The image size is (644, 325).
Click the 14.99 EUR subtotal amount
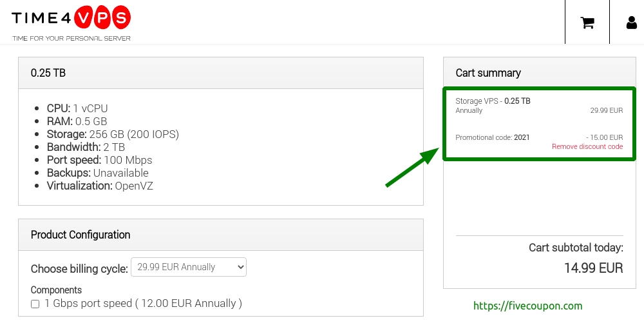tap(594, 268)
